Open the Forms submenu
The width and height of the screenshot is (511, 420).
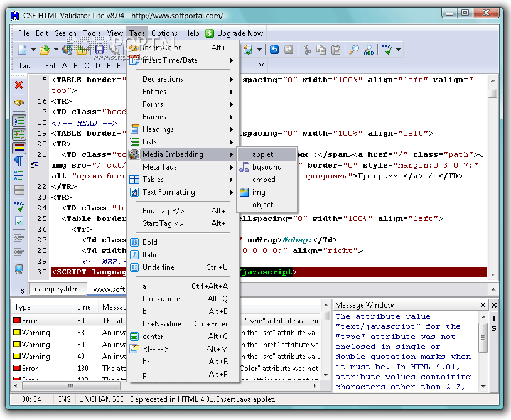pos(183,104)
